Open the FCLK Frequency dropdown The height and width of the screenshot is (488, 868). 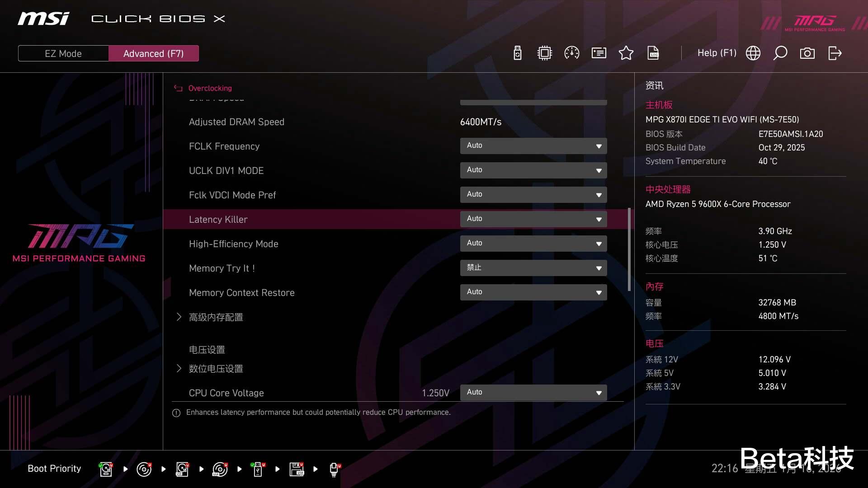[x=533, y=146]
